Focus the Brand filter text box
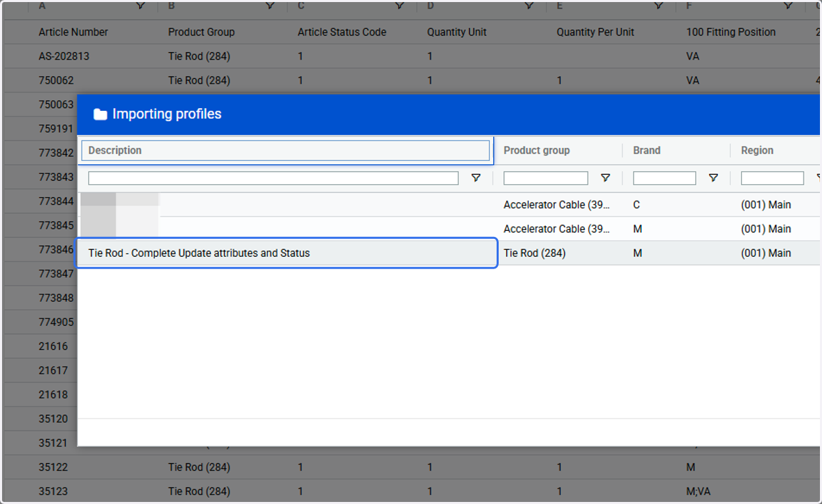Viewport: 822px width, 504px height. (664, 178)
